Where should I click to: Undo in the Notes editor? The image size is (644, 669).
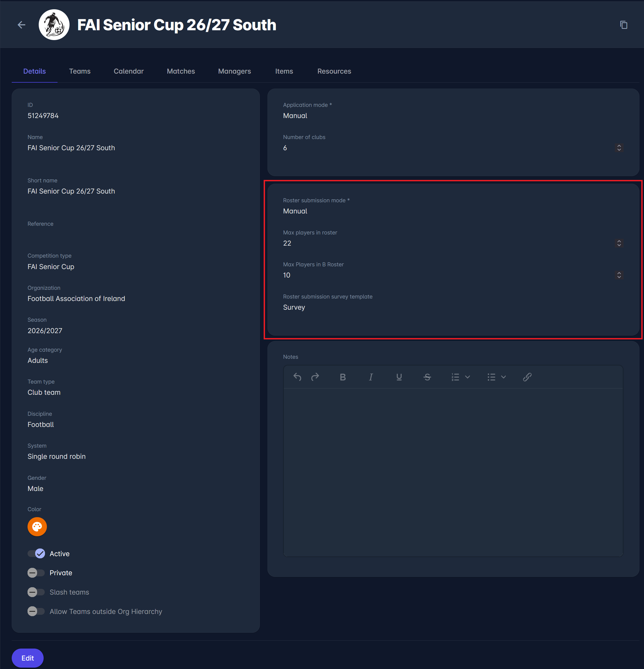[x=297, y=377]
